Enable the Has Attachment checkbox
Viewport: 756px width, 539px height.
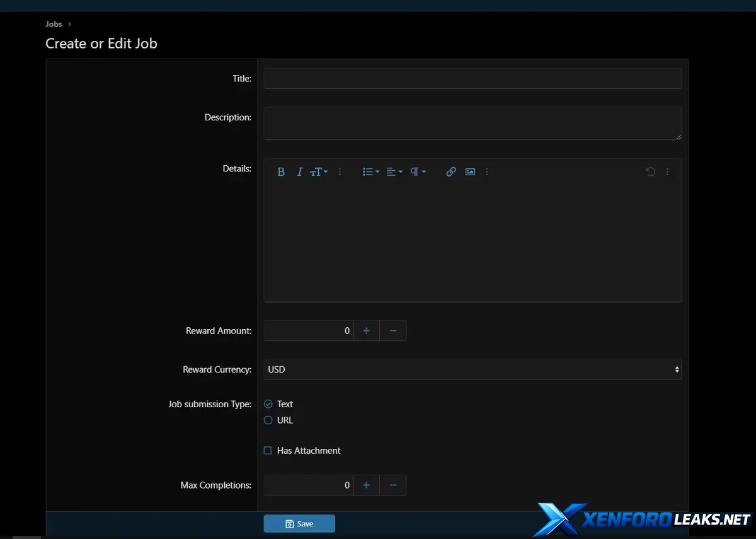(268, 451)
